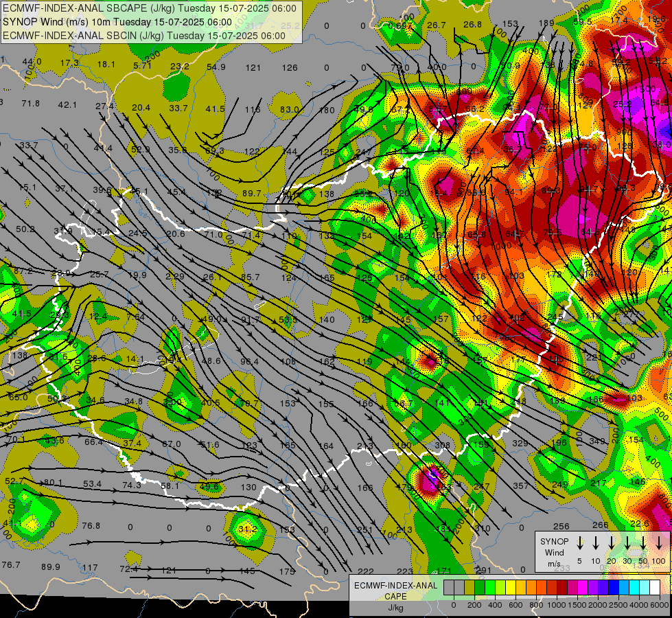Click the 1500 tick label under color bar

click(x=577, y=605)
